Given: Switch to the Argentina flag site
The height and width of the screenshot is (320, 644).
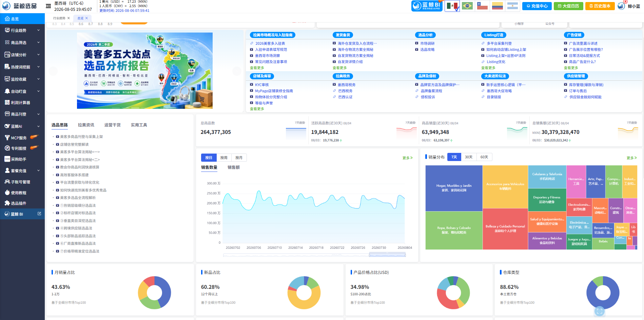Looking at the screenshot, I should pyautogui.click(x=512, y=6).
